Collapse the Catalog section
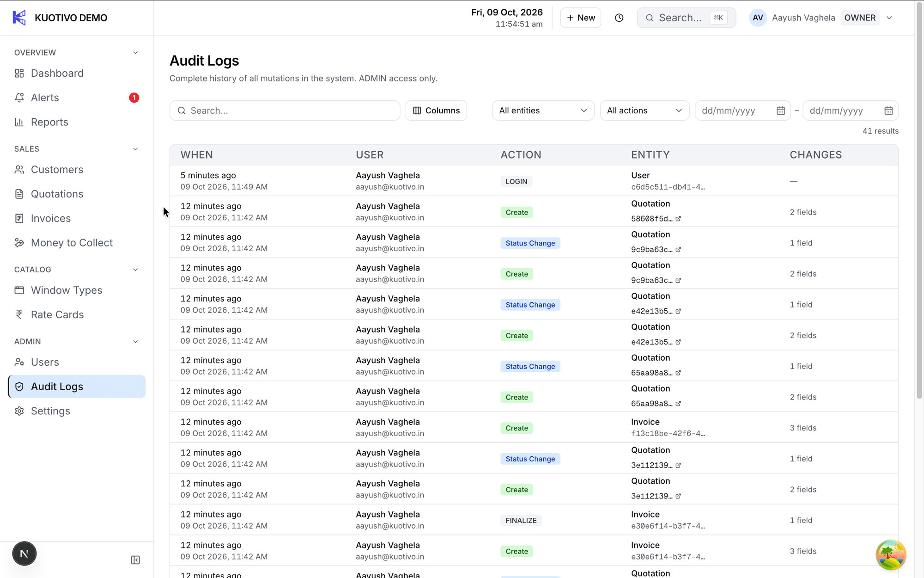The height and width of the screenshot is (578, 924). (135, 270)
